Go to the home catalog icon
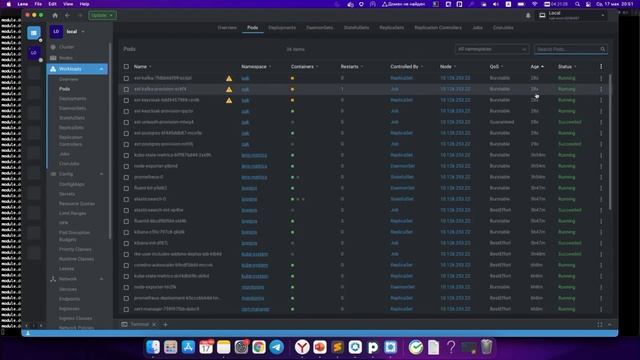Viewport: 640px width, 360px height. click(x=55, y=15)
